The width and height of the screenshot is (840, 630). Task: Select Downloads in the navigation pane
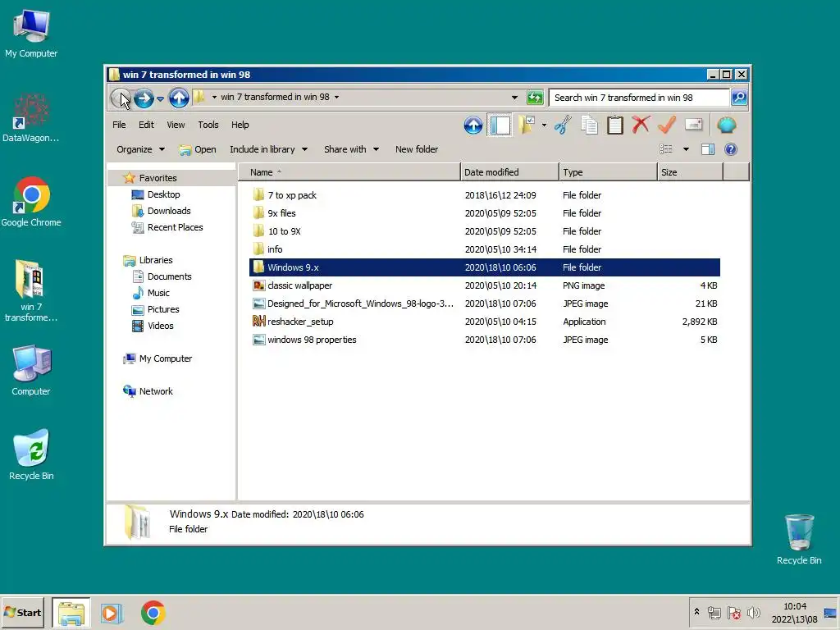tap(161, 211)
